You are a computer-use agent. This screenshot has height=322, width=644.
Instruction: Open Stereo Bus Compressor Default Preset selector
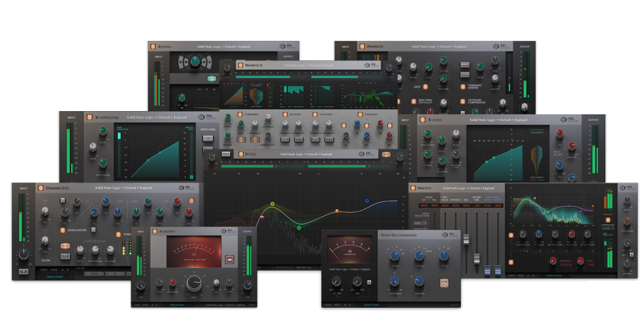371,305
